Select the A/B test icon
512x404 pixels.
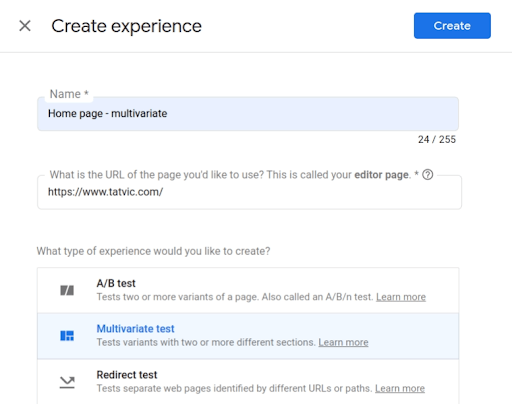[x=67, y=290]
